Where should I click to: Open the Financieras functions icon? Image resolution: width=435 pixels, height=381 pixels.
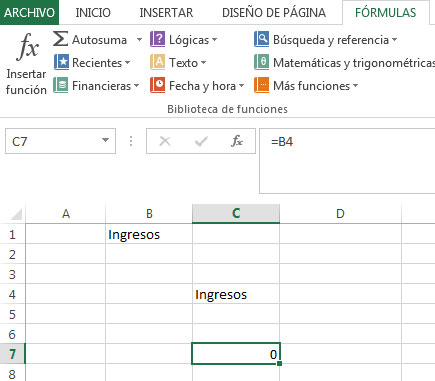coord(61,85)
